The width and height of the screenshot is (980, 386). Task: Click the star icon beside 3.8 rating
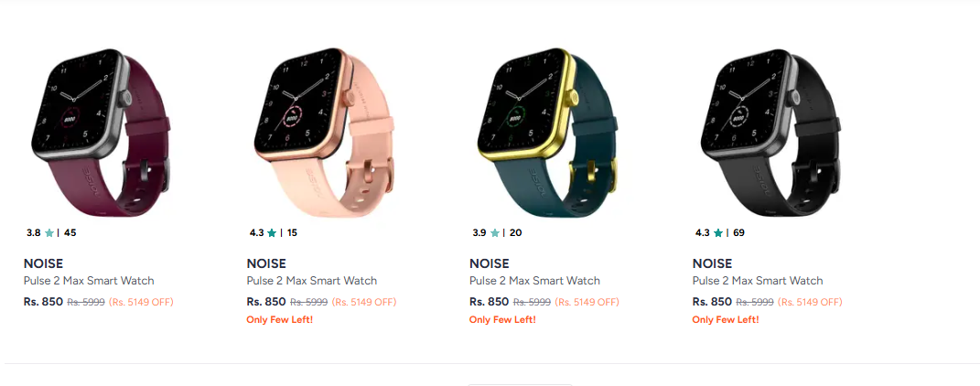pos(49,233)
